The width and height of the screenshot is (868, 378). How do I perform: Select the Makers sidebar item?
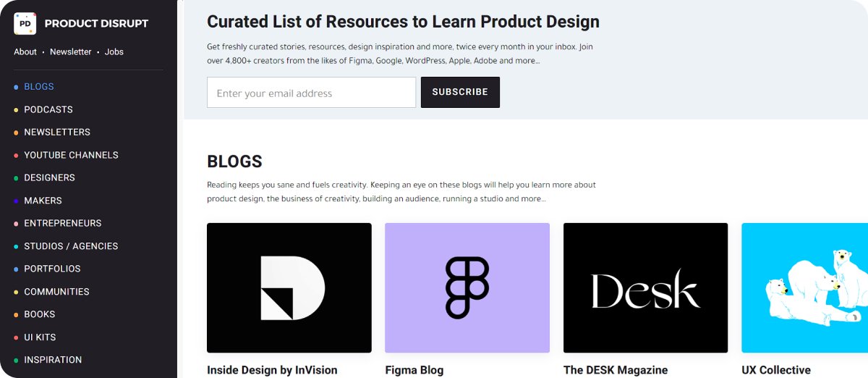[x=43, y=201]
